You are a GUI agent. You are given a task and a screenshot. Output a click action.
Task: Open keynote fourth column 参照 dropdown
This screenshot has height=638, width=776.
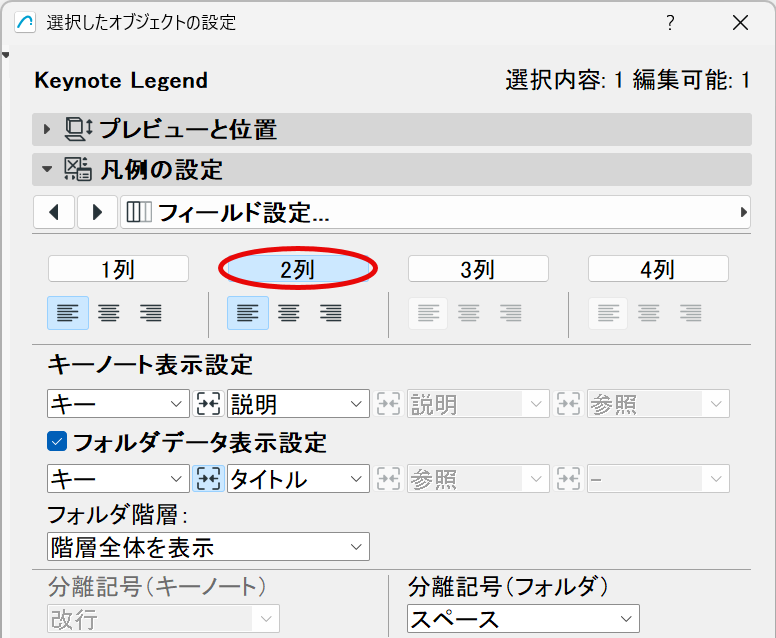click(x=659, y=404)
